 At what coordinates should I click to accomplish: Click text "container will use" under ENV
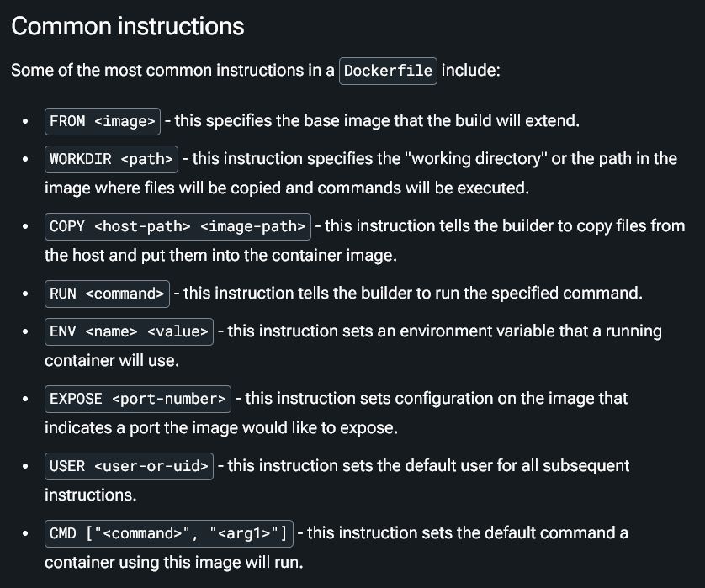click(x=111, y=361)
